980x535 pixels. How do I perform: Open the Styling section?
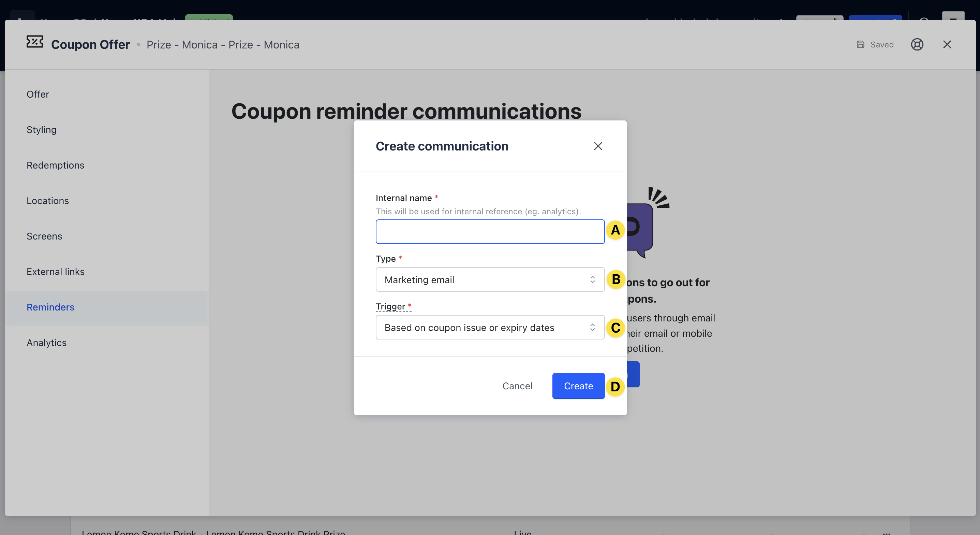click(x=42, y=130)
